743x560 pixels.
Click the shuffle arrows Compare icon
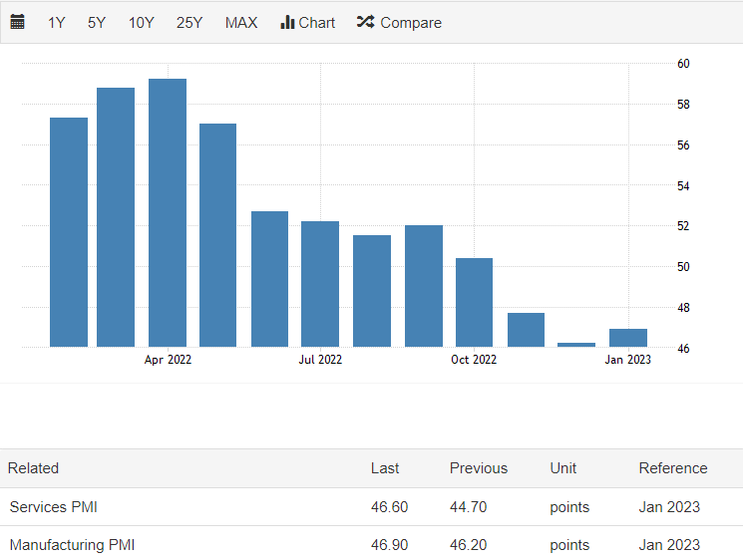coord(365,22)
